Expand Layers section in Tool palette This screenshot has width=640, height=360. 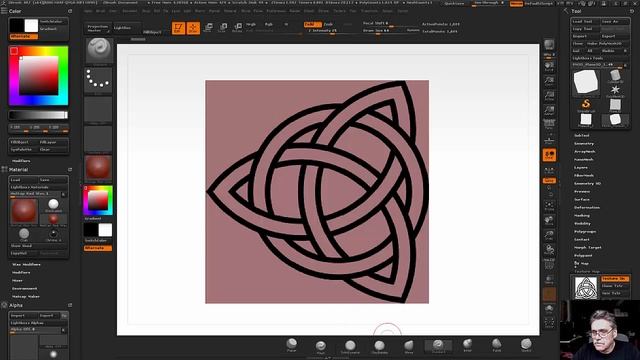581,167
